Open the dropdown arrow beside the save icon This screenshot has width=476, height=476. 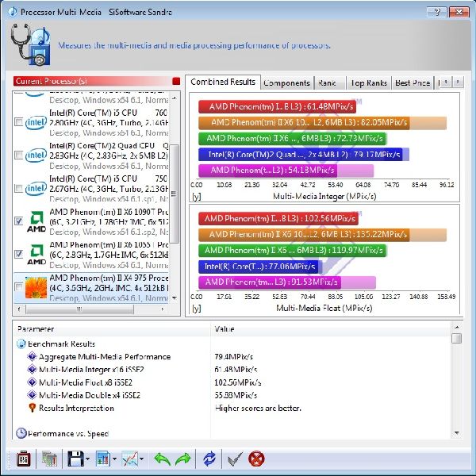click(88, 459)
